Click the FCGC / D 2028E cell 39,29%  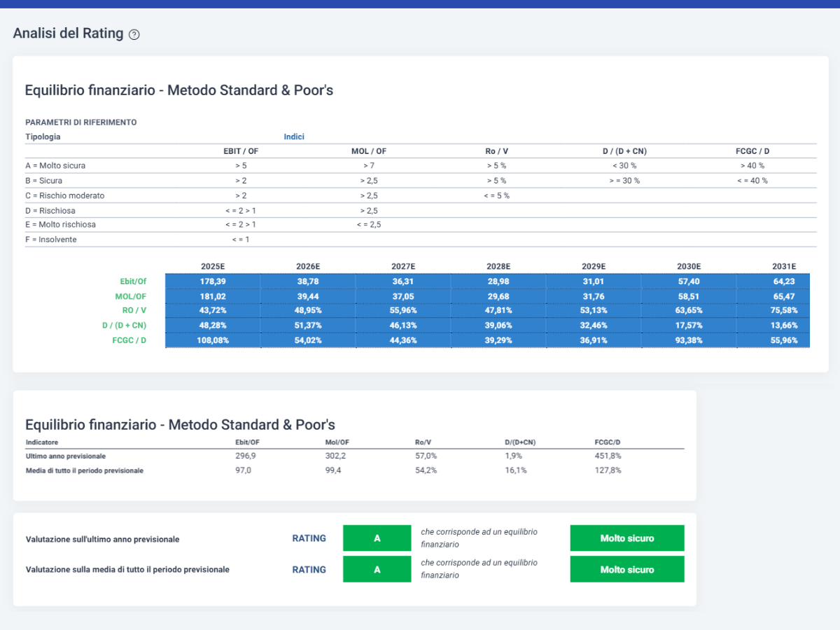[498, 340]
